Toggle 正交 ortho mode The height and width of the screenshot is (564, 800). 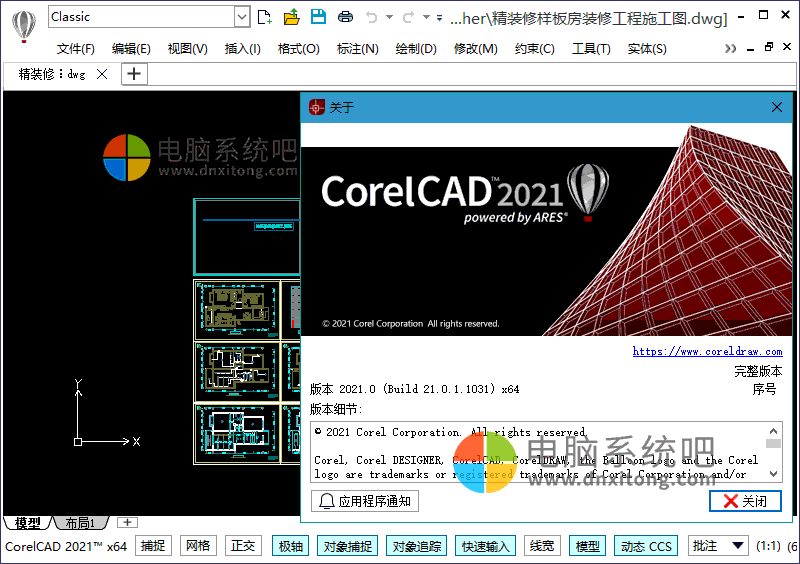(243, 546)
